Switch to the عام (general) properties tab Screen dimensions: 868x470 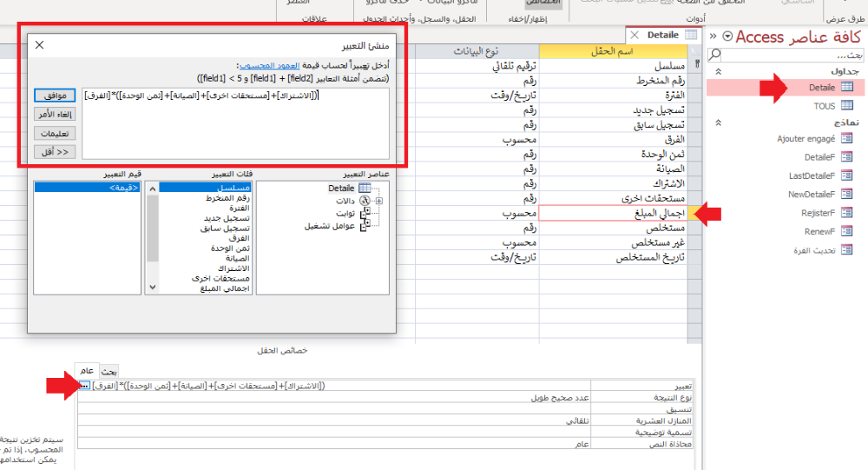click(86, 371)
